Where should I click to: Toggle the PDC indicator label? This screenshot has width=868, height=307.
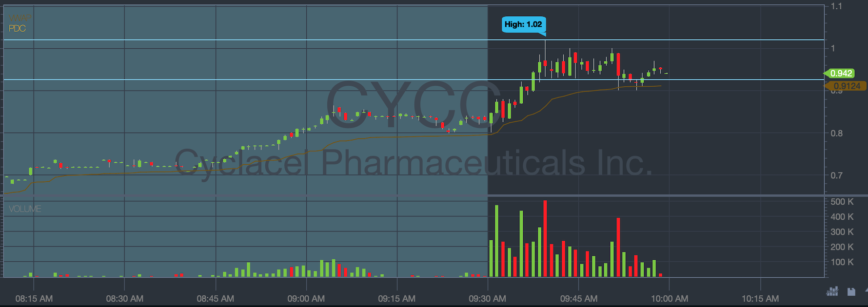17,28
